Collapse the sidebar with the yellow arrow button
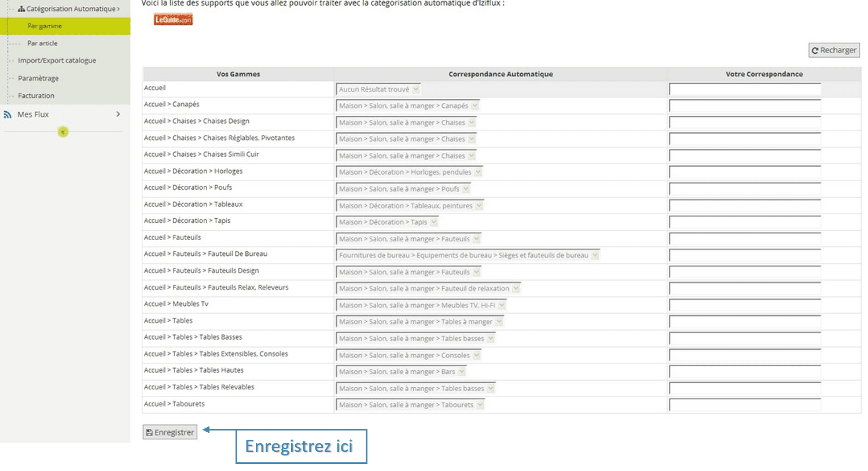Viewport: 868px width, 471px height. (x=63, y=132)
